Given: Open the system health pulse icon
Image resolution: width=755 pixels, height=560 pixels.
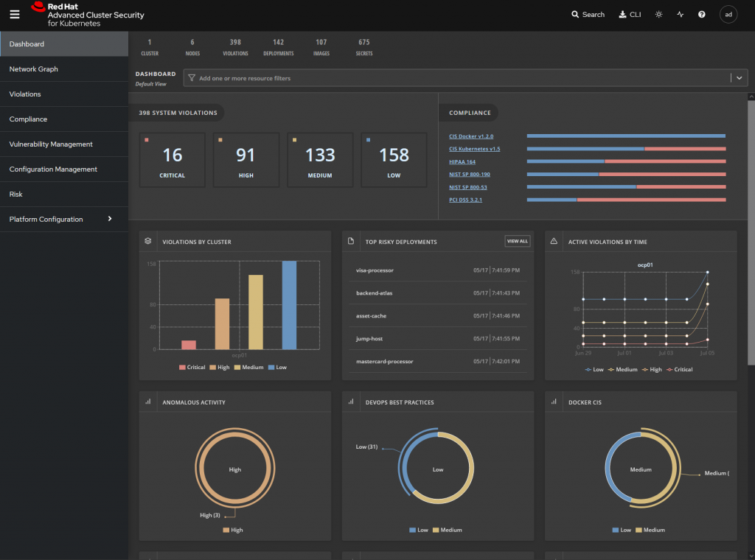Looking at the screenshot, I should pyautogui.click(x=681, y=15).
